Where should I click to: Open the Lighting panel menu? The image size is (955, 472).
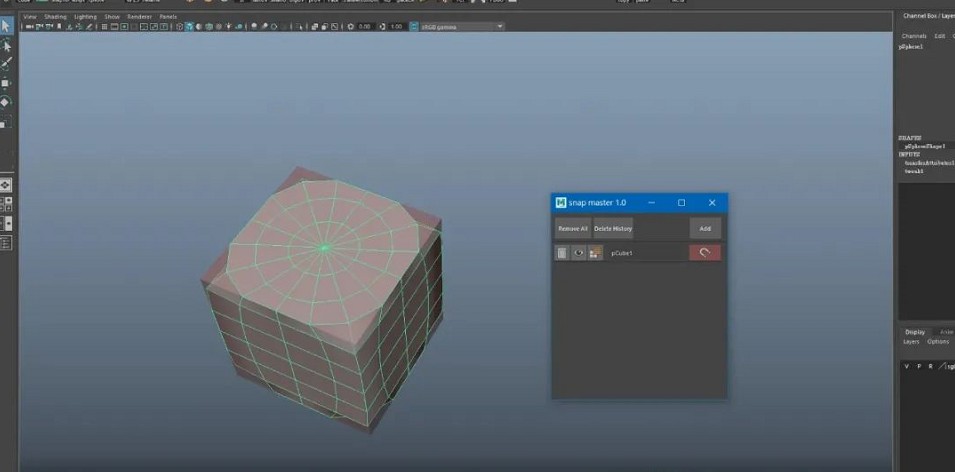[x=85, y=17]
